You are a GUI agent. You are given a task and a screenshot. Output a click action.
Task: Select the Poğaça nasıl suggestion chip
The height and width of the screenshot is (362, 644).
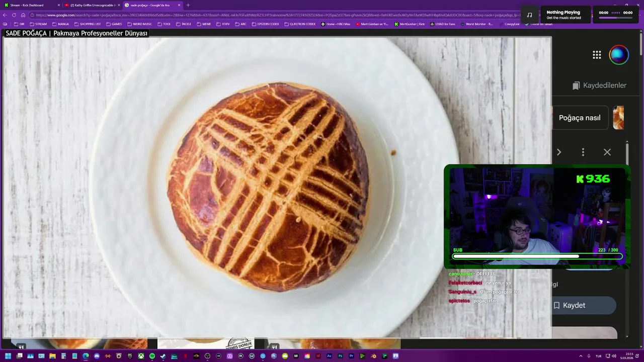pyautogui.click(x=580, y=118)
